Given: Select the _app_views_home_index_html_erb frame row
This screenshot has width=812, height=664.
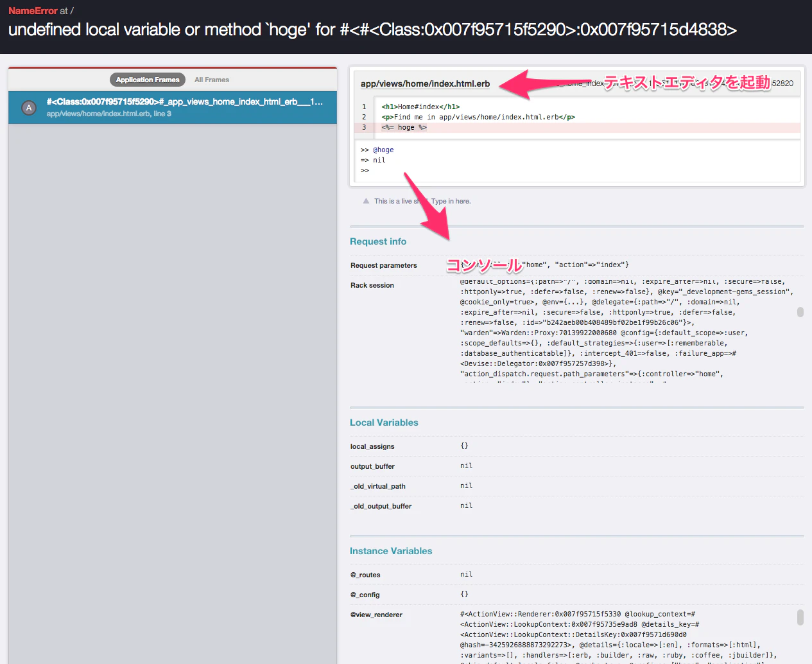Looking at the screenshot, I should point(173,107).
